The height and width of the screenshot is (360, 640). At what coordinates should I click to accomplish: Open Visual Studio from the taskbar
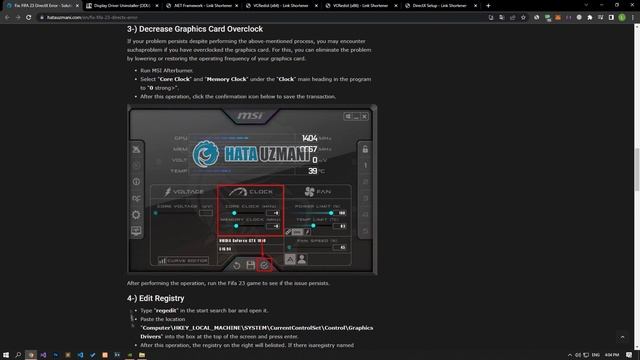tap(43, 355)
